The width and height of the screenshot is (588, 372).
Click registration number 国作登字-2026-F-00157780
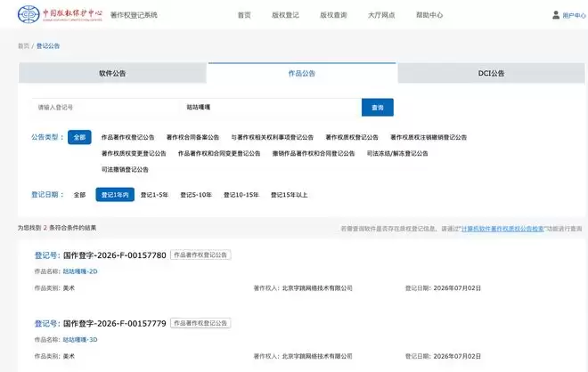(x=115, y=255)
